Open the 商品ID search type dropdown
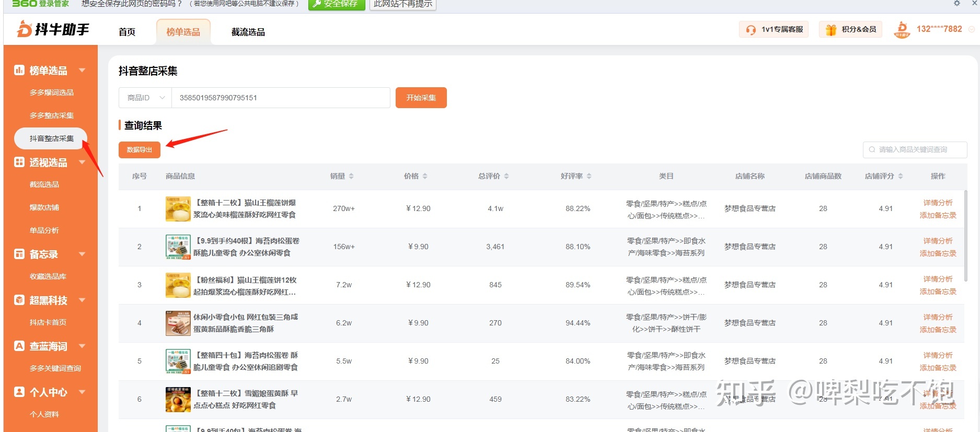Screen dimensions: 980x432 (x=145, y=98)
